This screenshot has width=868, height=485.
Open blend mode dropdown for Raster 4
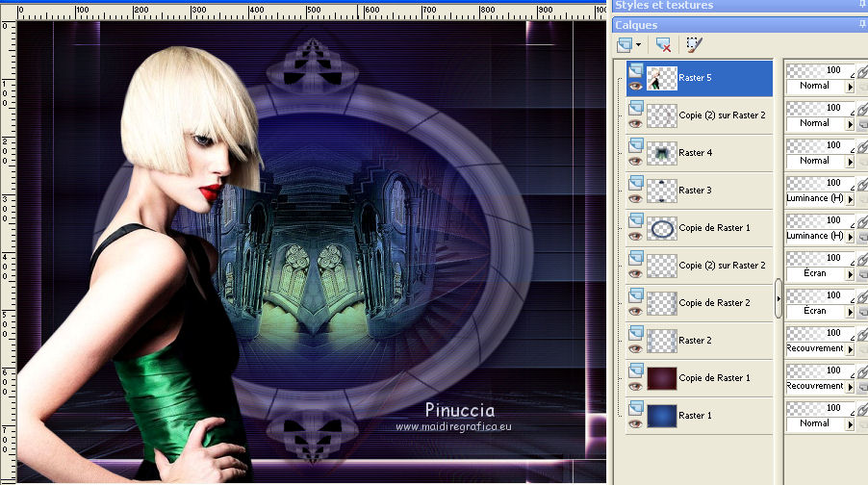pyautogui.click(x=851, y=162)
